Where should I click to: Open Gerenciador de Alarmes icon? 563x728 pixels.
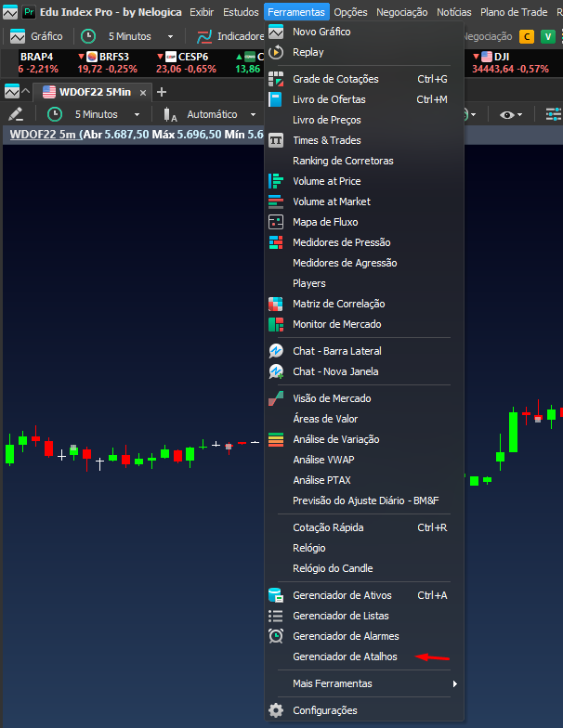(276, 636)
